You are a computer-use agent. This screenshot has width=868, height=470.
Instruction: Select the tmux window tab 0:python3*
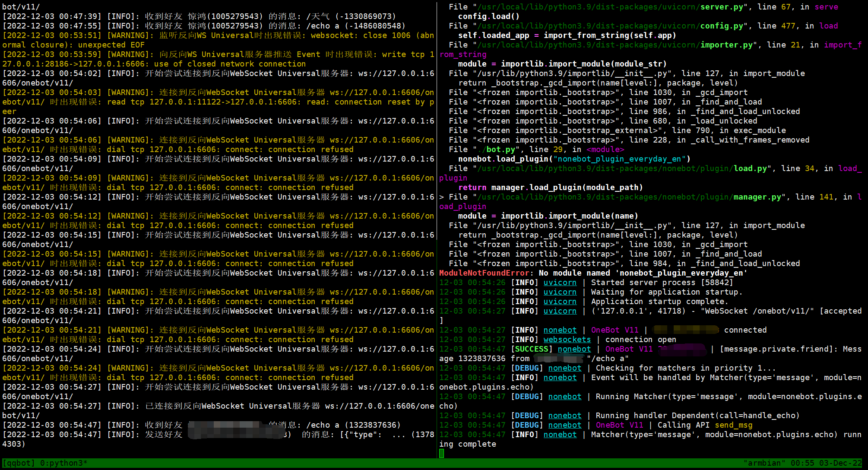point(64,463)
